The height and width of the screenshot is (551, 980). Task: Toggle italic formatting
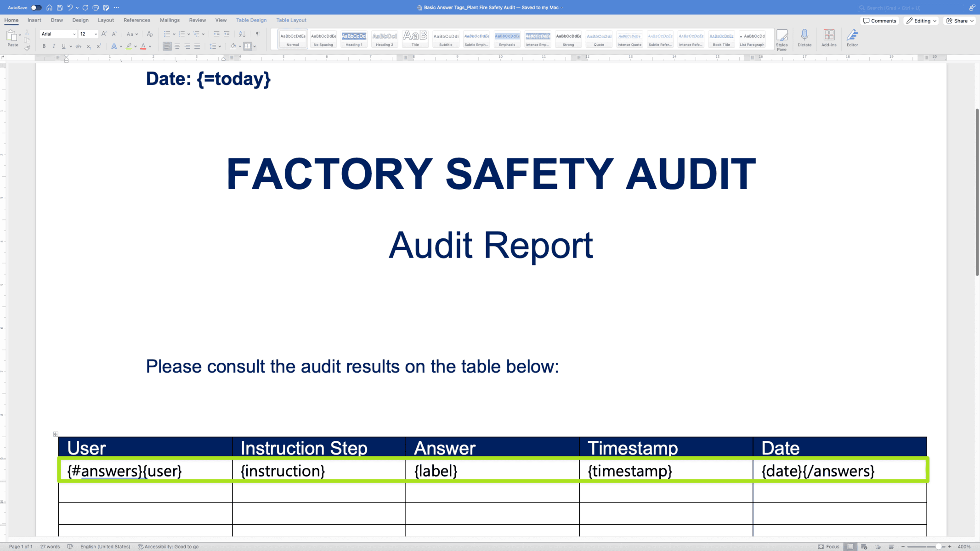(54, 46)
